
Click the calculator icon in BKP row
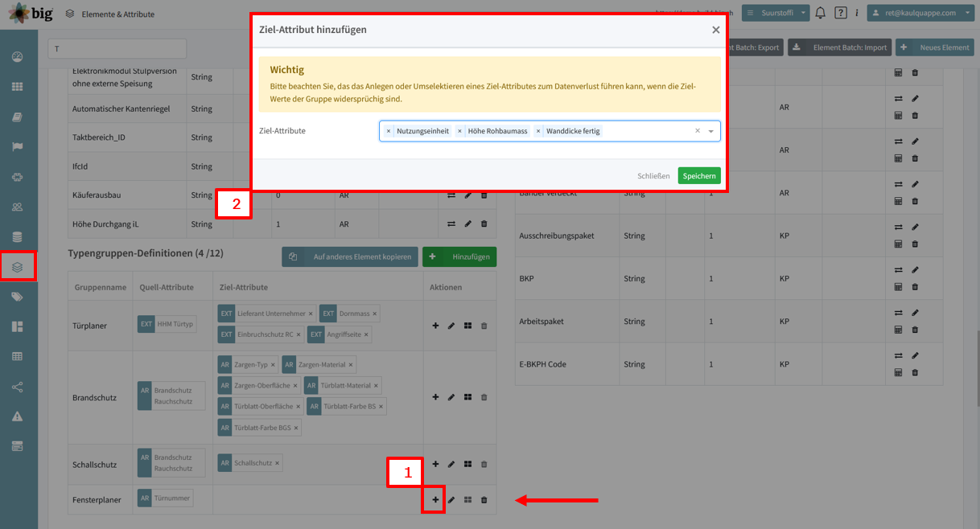click(x=899, y=287)
